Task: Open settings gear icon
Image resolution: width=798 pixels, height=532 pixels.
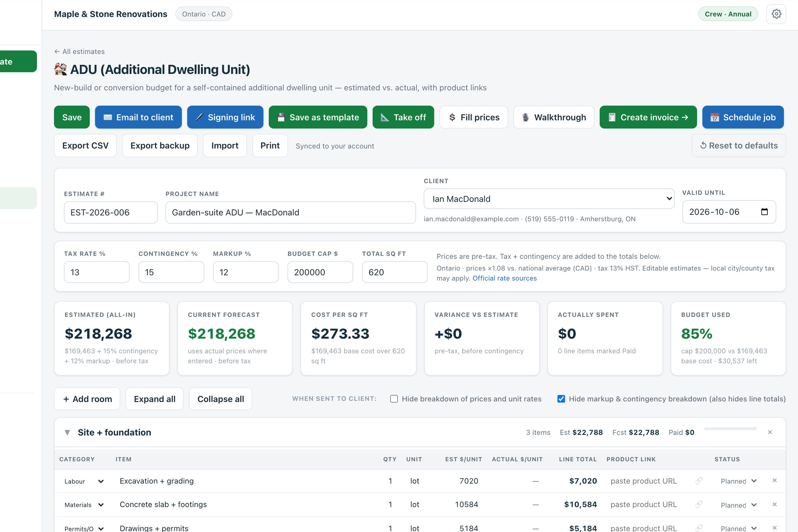Action: coord(776,14)
